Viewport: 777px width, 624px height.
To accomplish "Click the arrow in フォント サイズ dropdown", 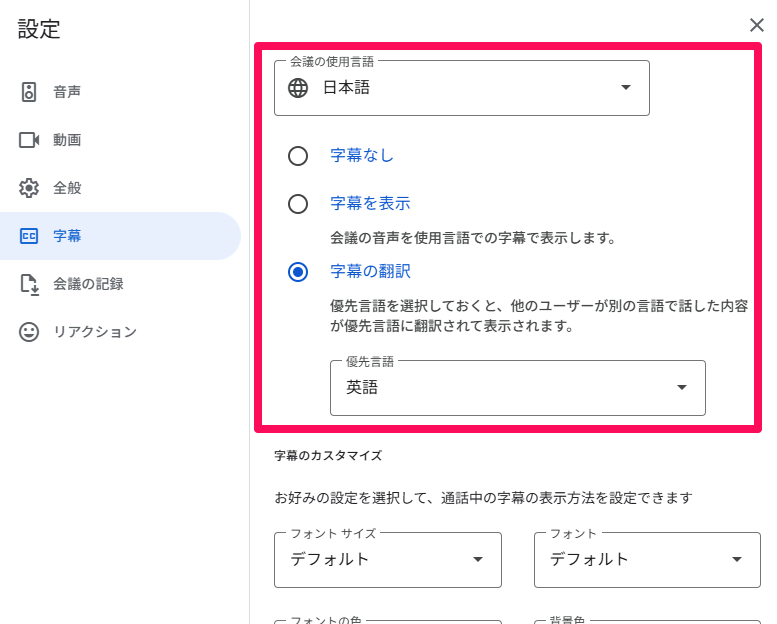I will click(478, 559).
